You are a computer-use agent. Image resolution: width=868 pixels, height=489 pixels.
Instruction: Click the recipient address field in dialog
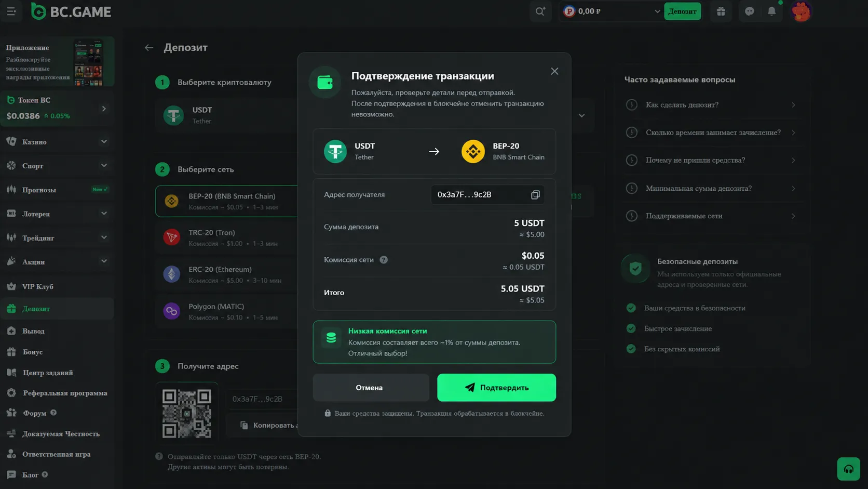[x=487, y=194]
